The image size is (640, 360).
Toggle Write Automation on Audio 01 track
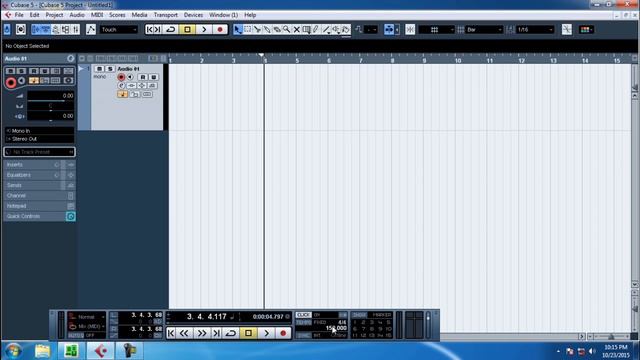point(153,77)
